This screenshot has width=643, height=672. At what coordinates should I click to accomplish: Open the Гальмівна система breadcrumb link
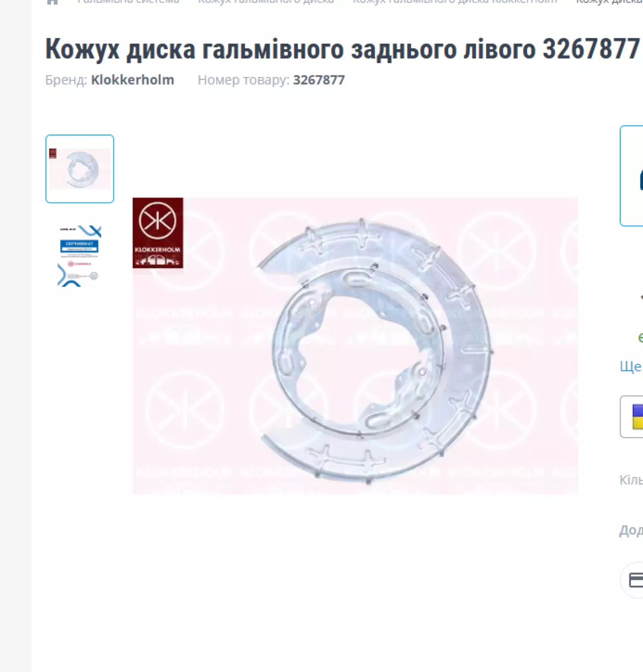pos(129,1)
